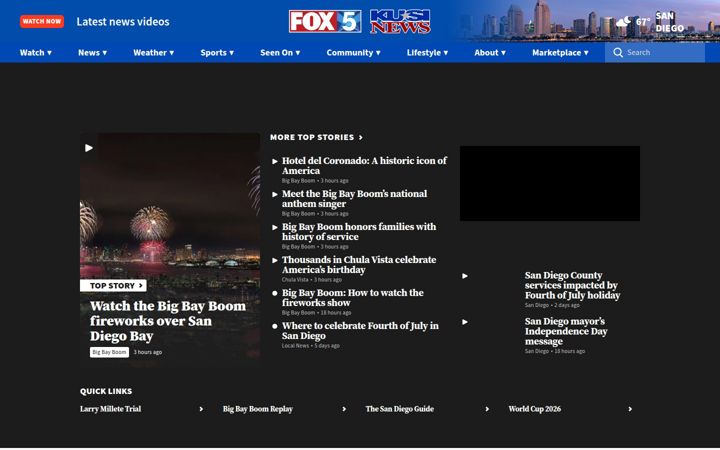Image resolution: width=720 pixels, height=450 pixels.
Task: Click the 67° temperature reading
Action: click(643, 22)
